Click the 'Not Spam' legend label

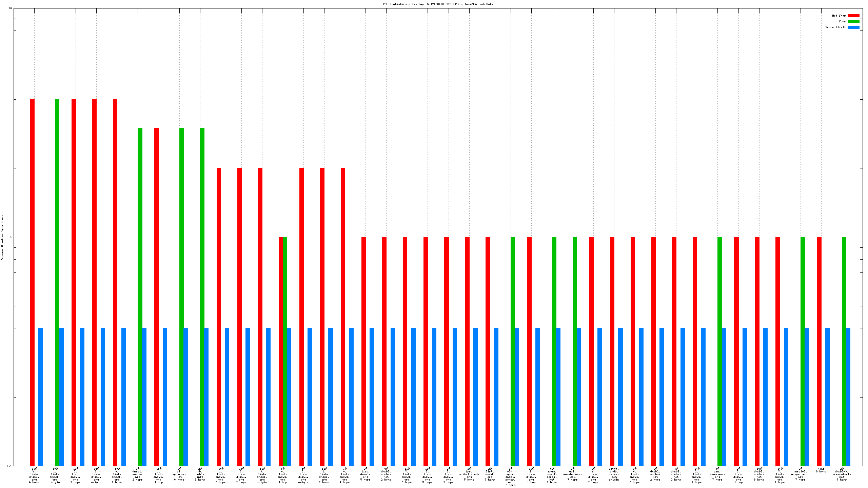coord(839,16)
